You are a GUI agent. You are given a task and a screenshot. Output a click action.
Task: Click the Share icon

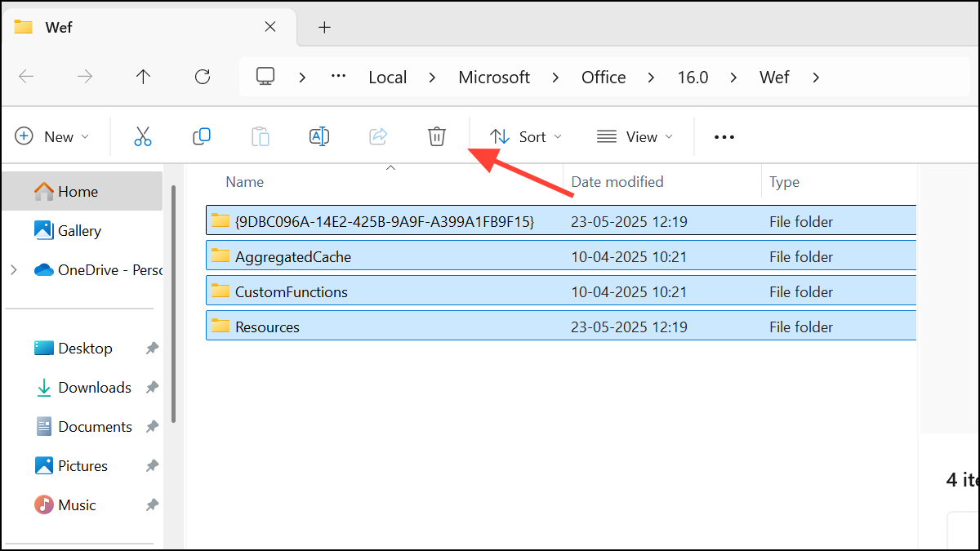(x=378, y=136)
